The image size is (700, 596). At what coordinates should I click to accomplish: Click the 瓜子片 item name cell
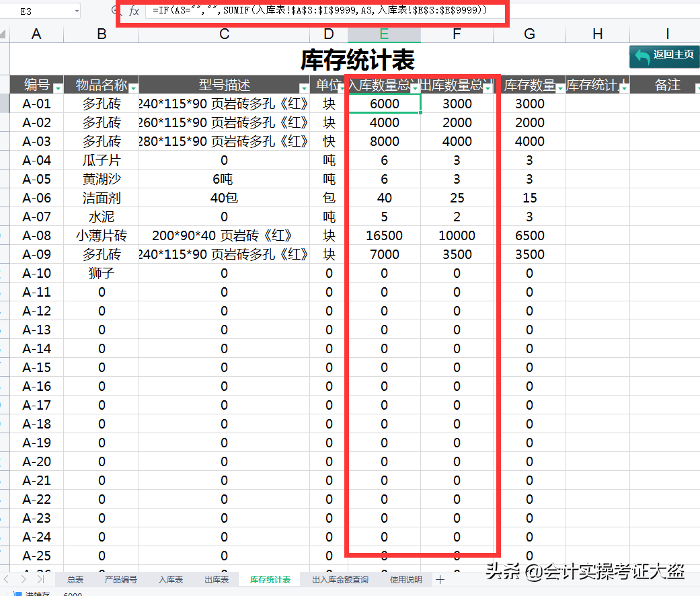[x=102, y=160]
